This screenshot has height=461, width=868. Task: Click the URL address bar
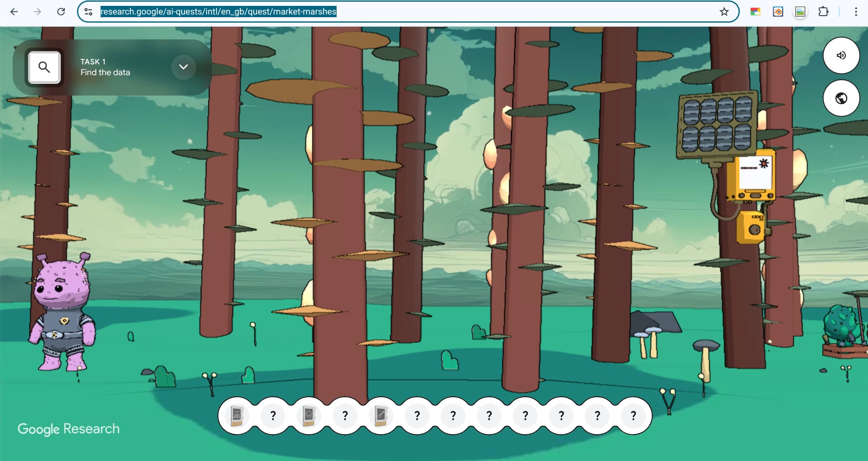tap(408, 12)
